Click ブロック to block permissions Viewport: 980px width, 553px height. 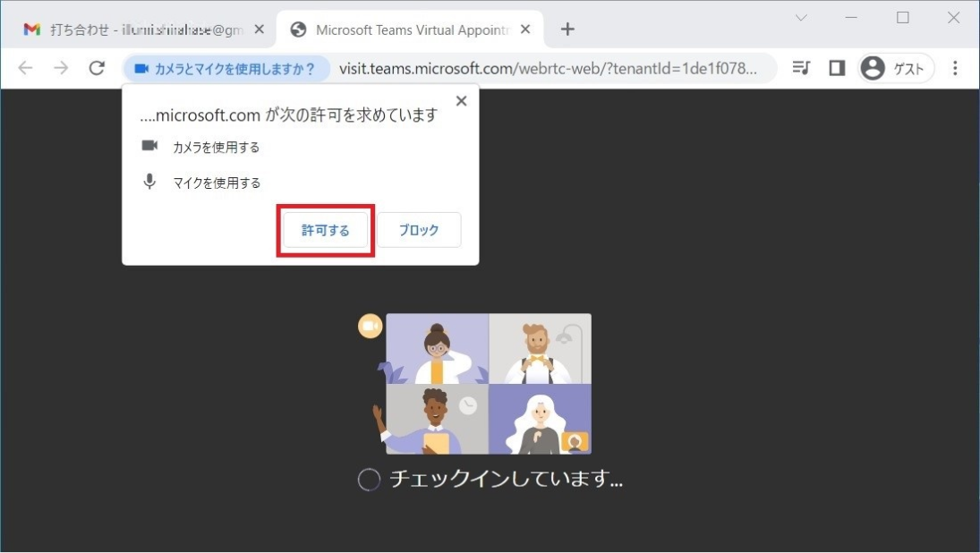coord(419,230)
